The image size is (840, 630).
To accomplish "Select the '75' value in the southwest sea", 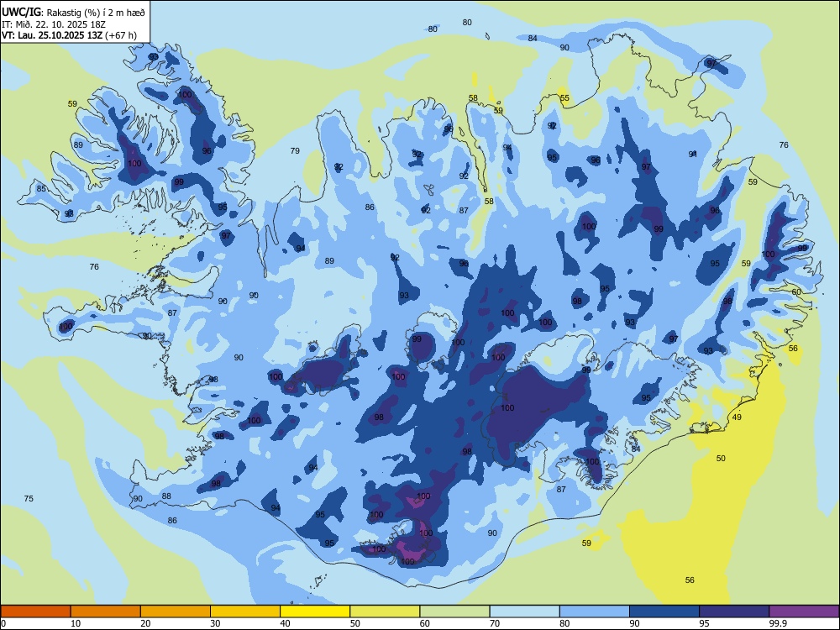I will tap(29, 498).
